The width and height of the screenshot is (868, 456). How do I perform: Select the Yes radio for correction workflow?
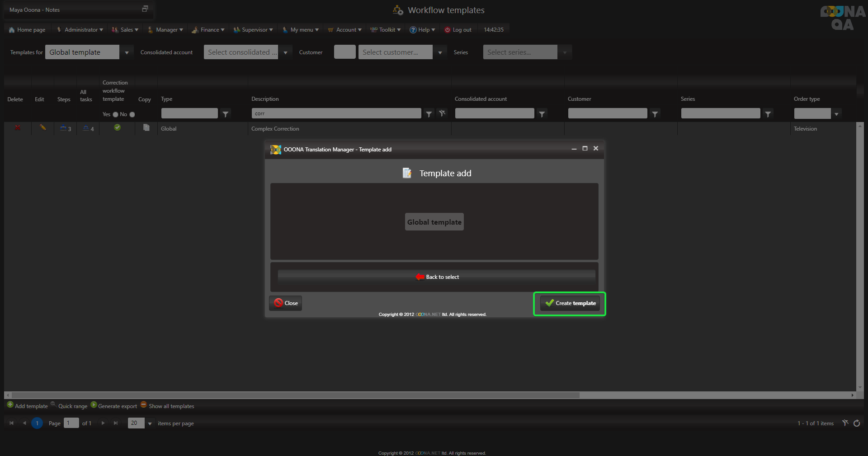coord(115,114)
